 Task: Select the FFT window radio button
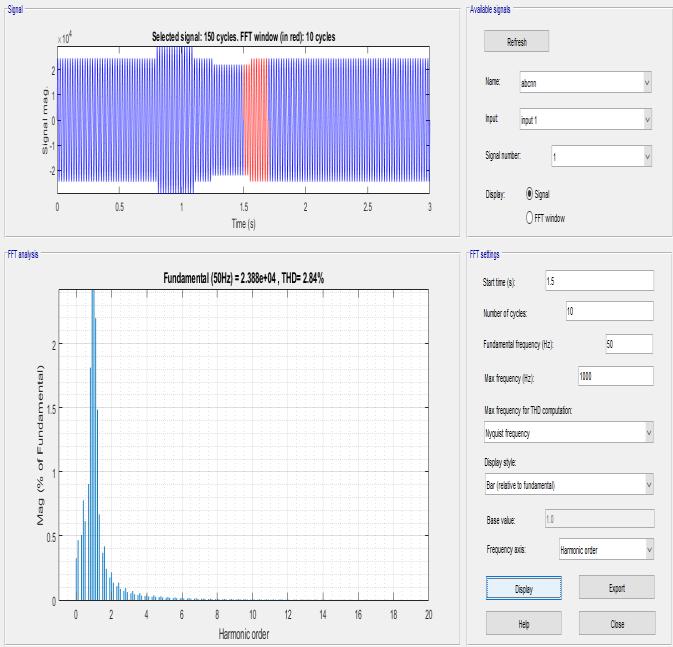pyautogui.click(x=530, y=217)
